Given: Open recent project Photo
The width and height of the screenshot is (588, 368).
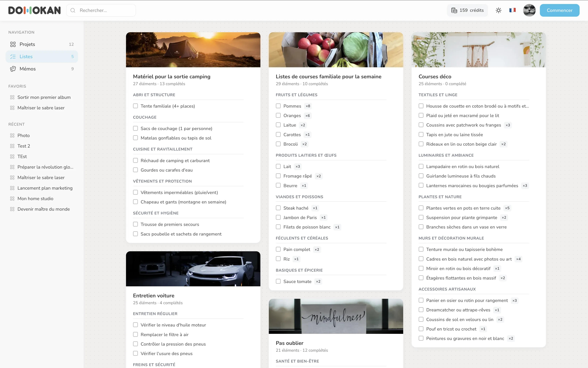Looking at the screenshot, I should point(42,136).
